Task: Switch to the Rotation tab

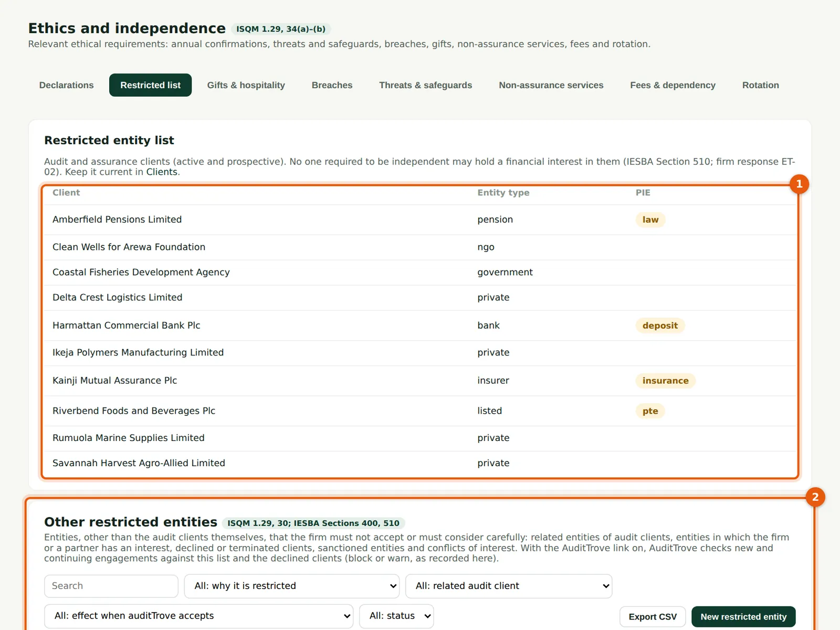Action: point(760,85)
